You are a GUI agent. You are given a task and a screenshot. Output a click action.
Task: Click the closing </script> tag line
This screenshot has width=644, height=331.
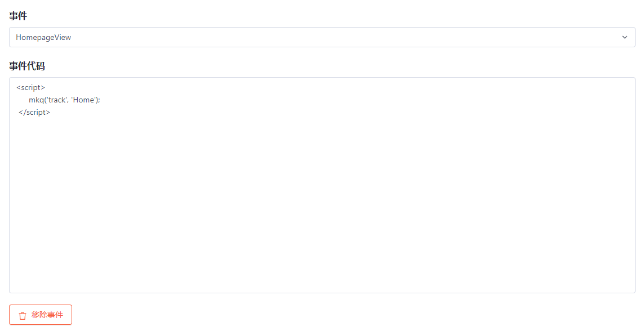tap(34, 112)
